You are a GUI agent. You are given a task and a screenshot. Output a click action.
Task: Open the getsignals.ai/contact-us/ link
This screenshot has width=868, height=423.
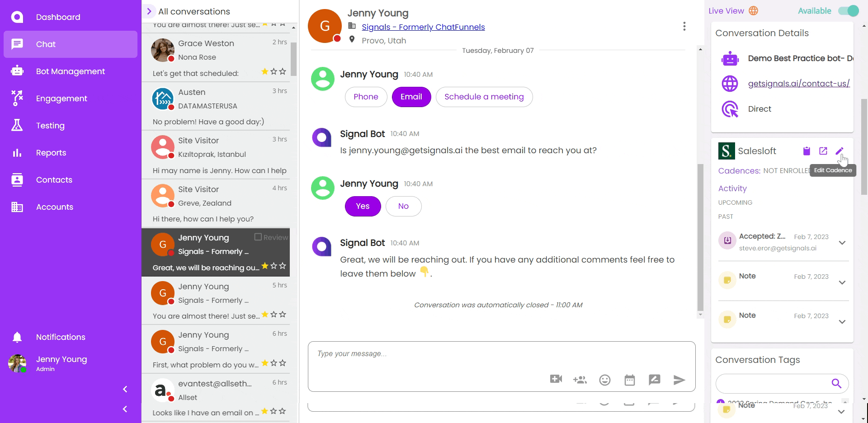point(798,84)
